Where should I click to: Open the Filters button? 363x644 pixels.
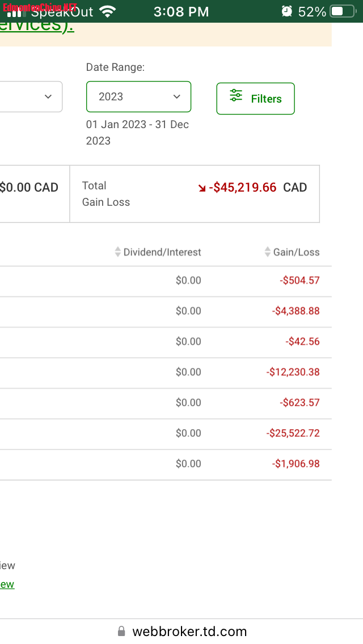(255, 99)
